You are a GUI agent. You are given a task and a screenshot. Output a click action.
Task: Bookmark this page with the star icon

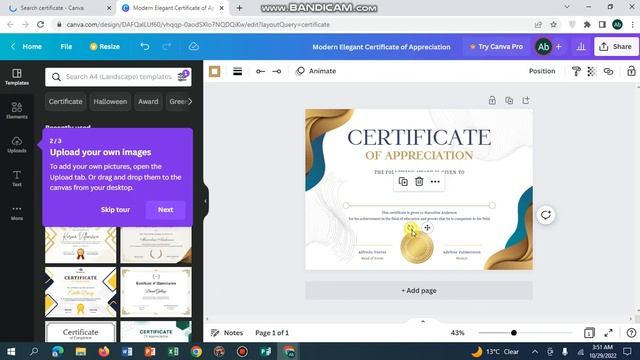click(553, 24)
